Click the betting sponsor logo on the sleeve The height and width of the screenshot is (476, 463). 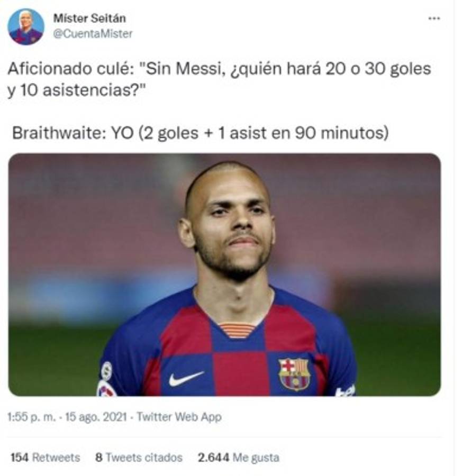[x=345, y=391]
